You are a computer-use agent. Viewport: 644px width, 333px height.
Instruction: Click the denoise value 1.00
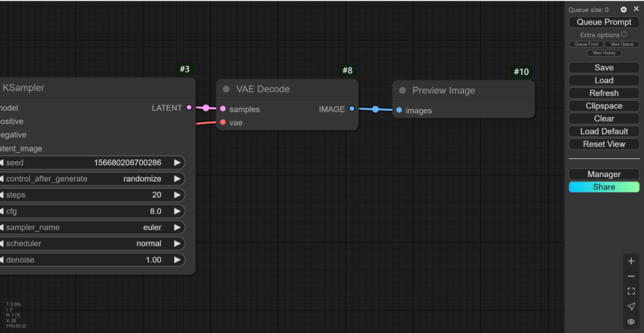click(x=153, y=260)
